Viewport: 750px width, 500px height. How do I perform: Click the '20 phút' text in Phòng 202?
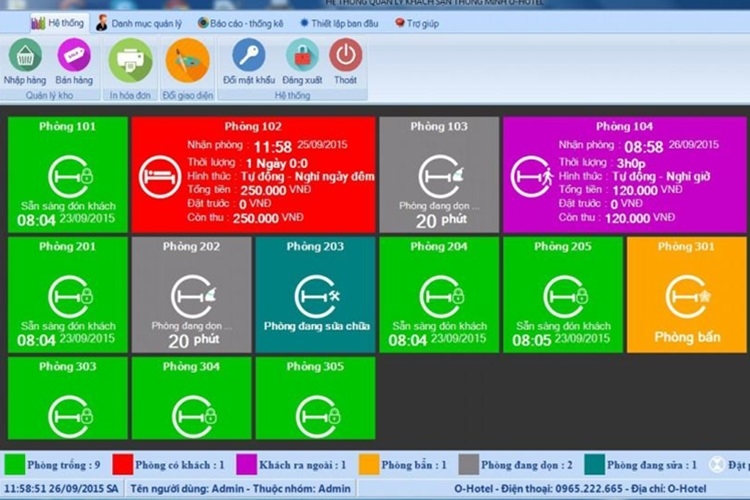[194, 341]
